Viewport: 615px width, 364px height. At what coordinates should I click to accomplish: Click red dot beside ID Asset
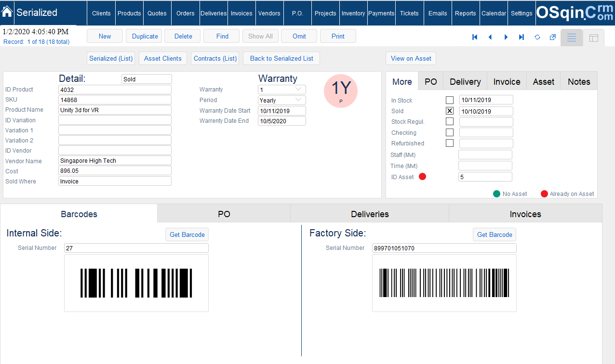(423, 177)
